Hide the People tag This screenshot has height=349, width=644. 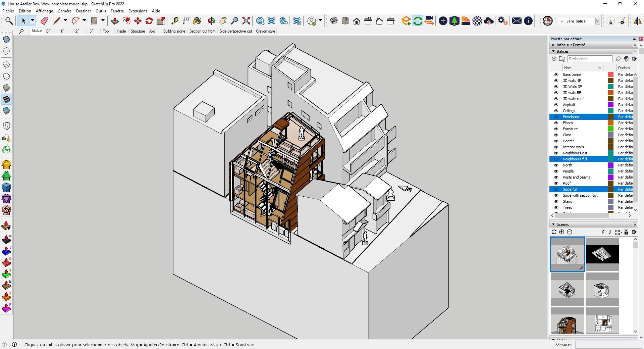556,171
